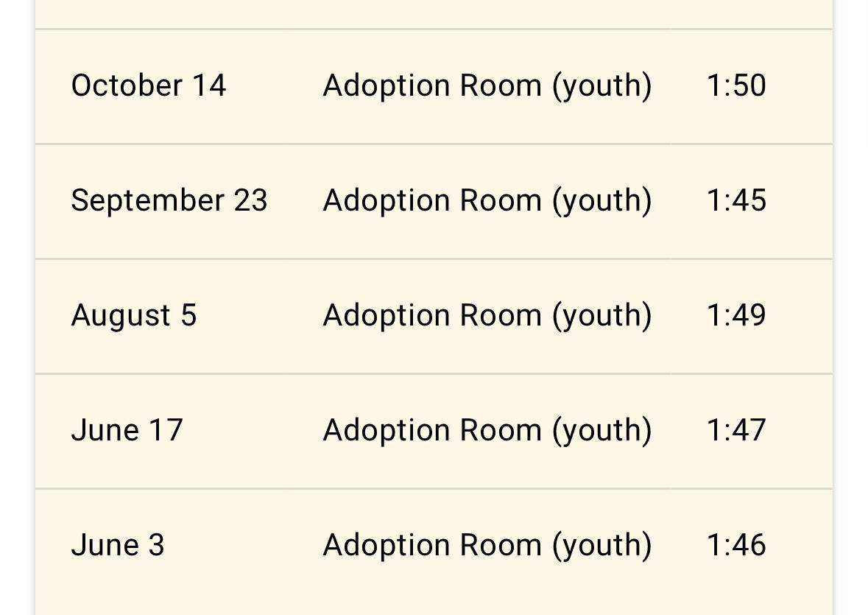Select Adoption Room (youth) for September 23

tap(487, 200)
